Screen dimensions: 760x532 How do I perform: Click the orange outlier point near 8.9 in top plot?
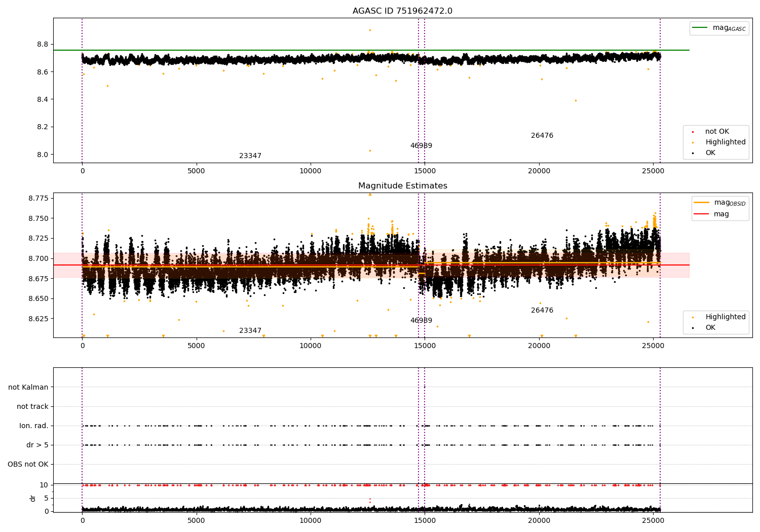click(370, 30)
